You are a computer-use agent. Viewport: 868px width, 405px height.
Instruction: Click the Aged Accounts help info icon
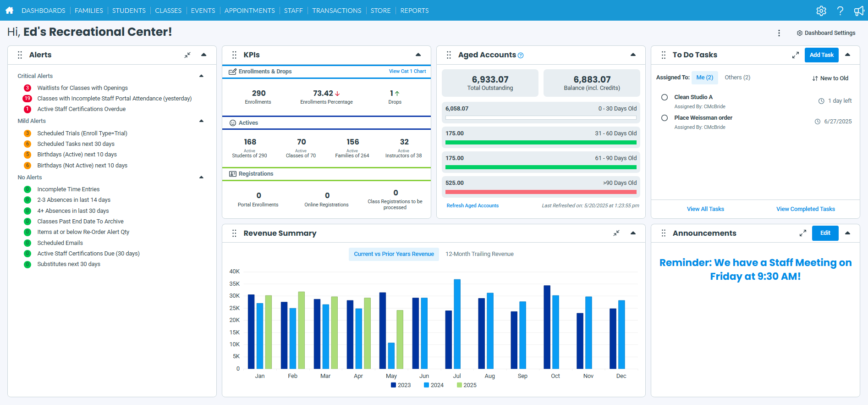(x=521, y=55)
